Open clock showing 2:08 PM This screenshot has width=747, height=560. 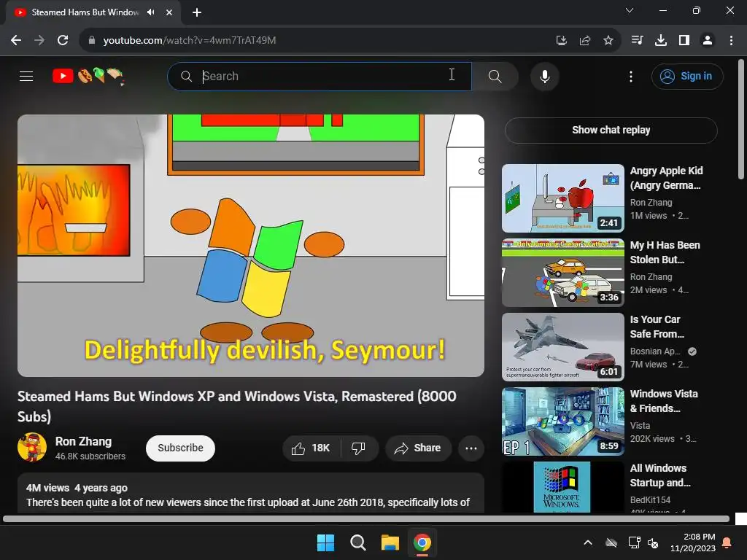coord(693,542)
